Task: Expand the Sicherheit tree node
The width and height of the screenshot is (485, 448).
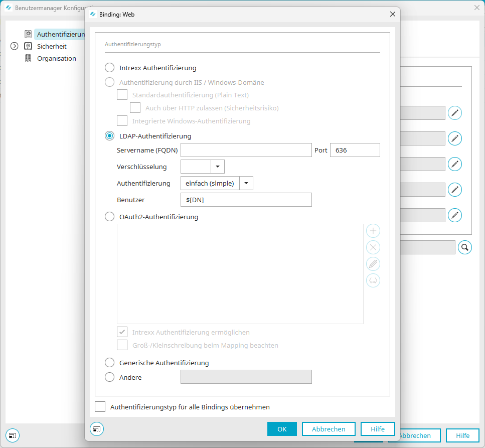Action: (14, 46)
